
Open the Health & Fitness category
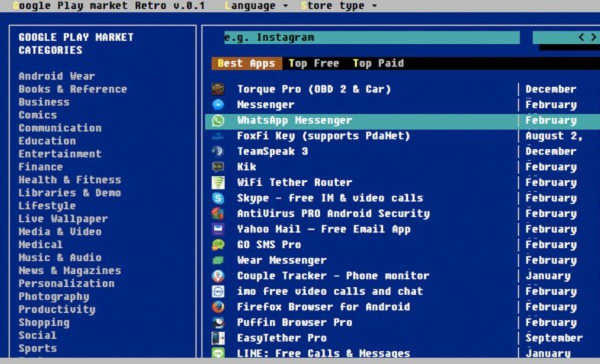69,180
